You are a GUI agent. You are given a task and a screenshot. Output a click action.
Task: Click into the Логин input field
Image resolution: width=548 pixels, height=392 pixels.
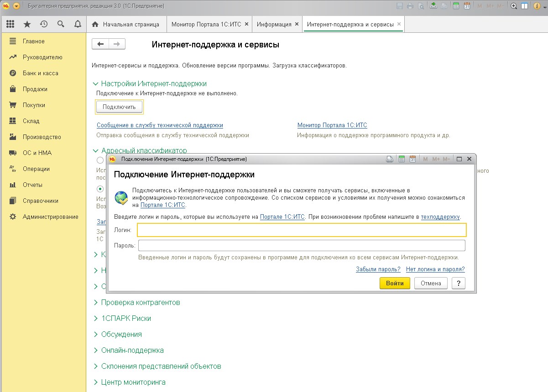pos(302,230)
